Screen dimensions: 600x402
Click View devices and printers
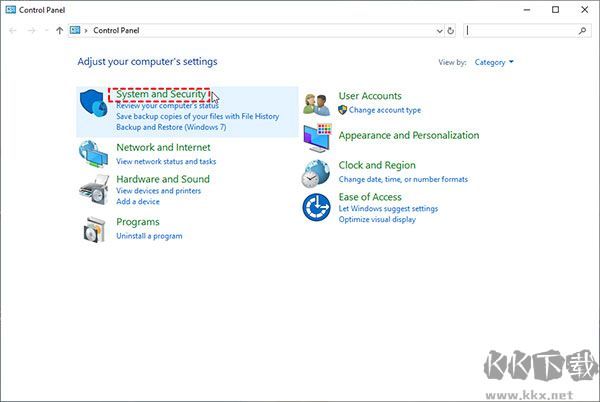(158, 190)
